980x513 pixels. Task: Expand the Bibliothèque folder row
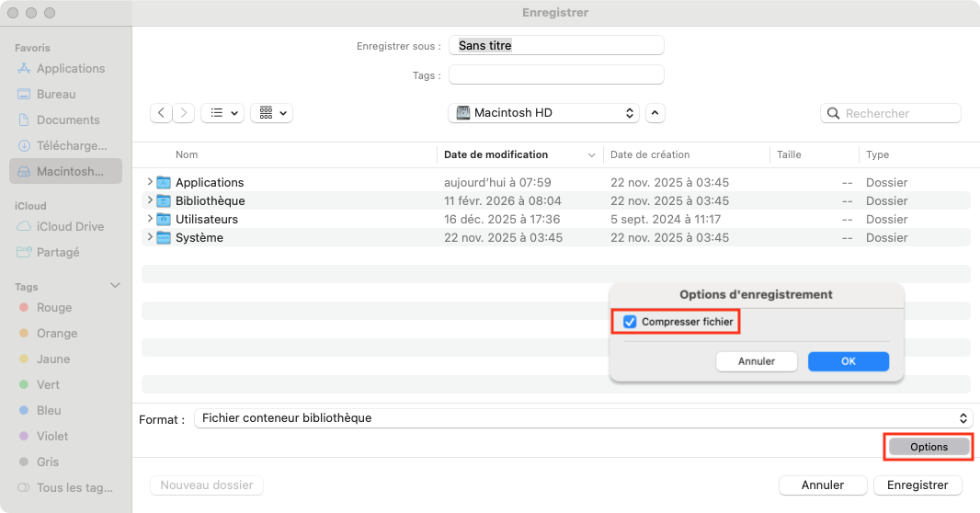point(149,200)
